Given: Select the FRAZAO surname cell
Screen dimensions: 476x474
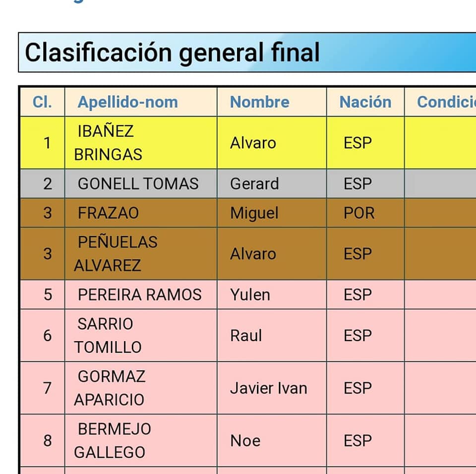Looking at the screenshot, I should point(108,213).
